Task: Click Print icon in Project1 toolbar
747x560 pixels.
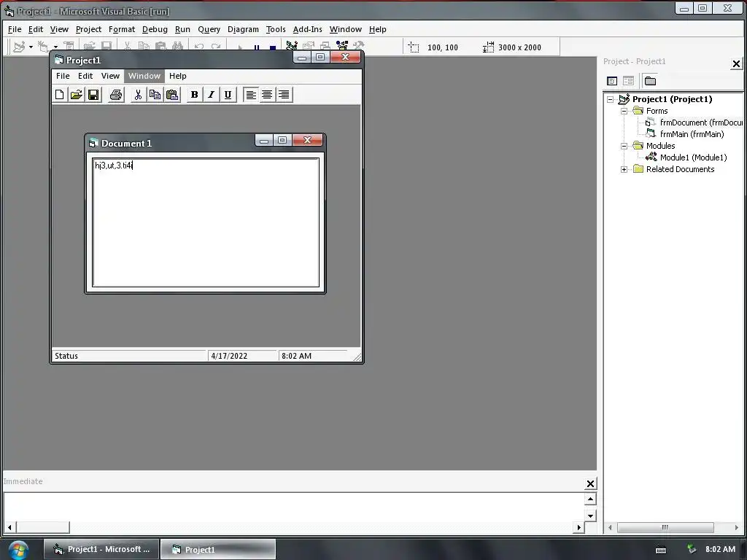Action: (x=116, y=95)
